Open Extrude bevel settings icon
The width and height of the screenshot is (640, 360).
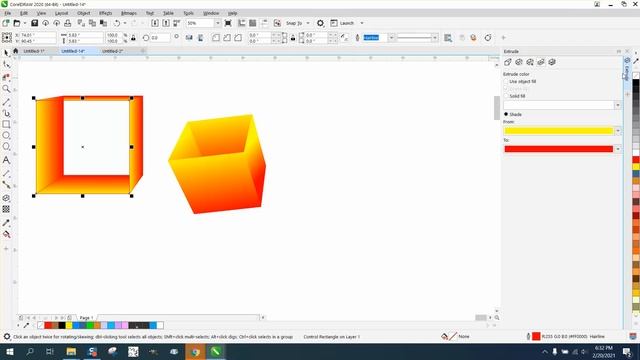point(552,62)
